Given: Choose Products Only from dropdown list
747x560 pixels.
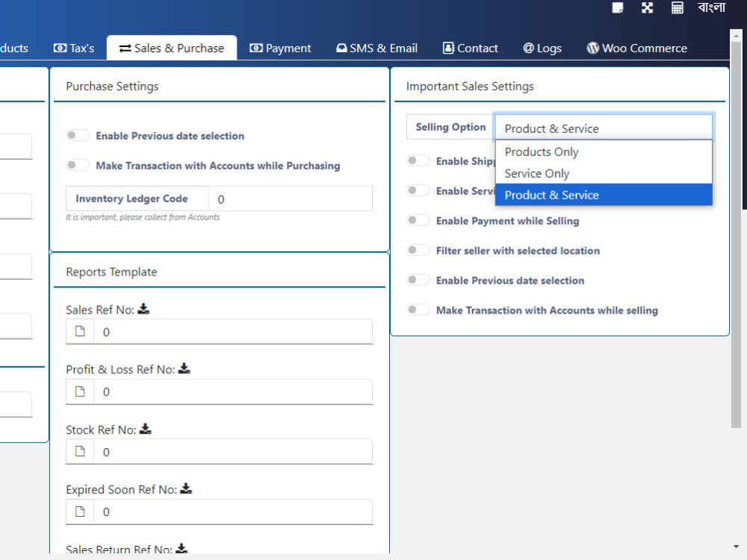Looking at the screenshot, I should 604,152.
